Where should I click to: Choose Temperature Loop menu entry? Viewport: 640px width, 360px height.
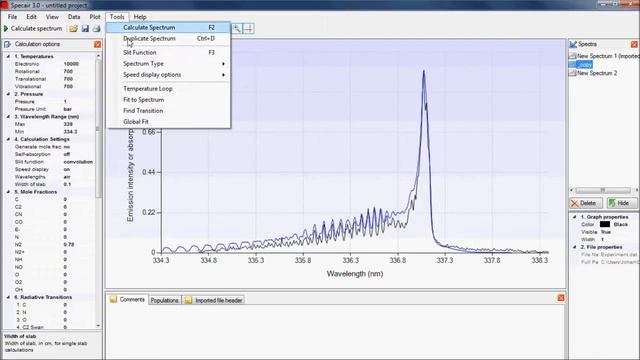pyautogui.click(x=168, y=89)
